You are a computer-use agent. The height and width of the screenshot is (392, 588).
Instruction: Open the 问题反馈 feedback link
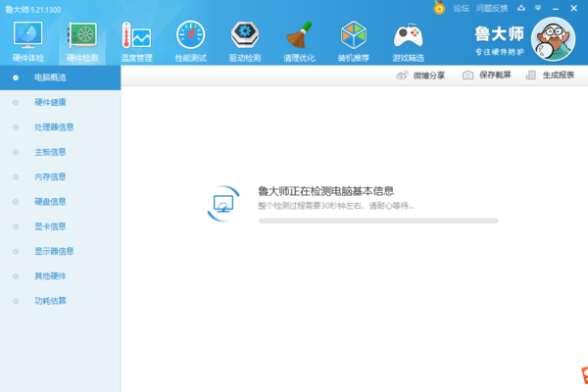point(491,8)
